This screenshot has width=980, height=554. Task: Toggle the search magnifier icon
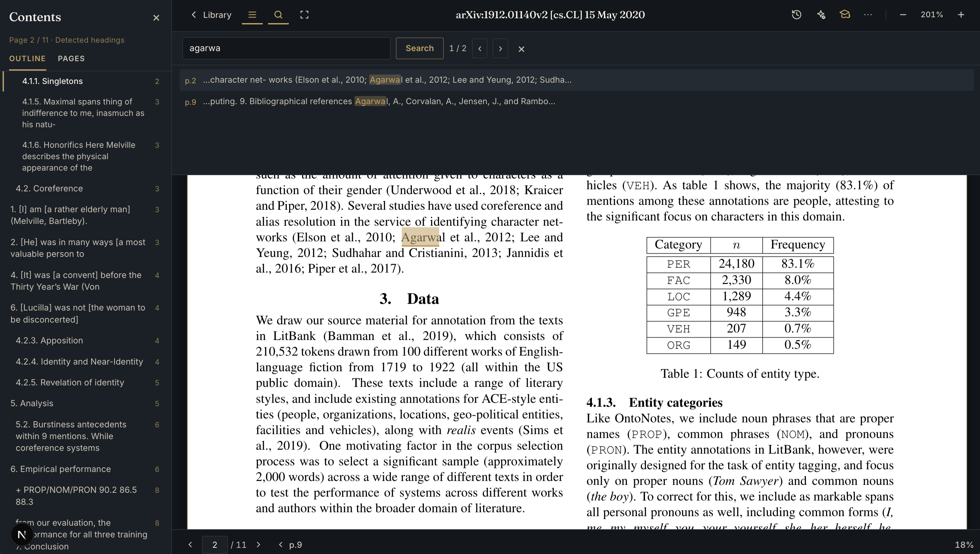[x=278, y=15]
